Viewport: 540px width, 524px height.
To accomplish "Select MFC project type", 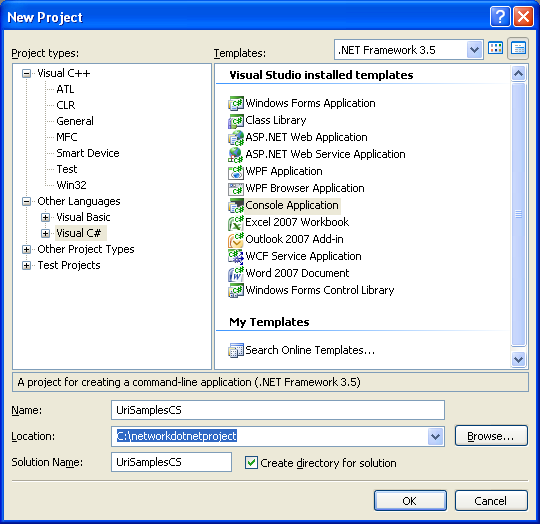I will (x=67, y=137).
